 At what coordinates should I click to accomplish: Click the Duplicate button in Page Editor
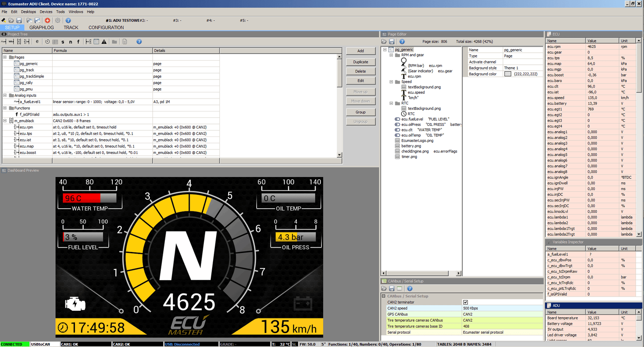click(360, 61)
